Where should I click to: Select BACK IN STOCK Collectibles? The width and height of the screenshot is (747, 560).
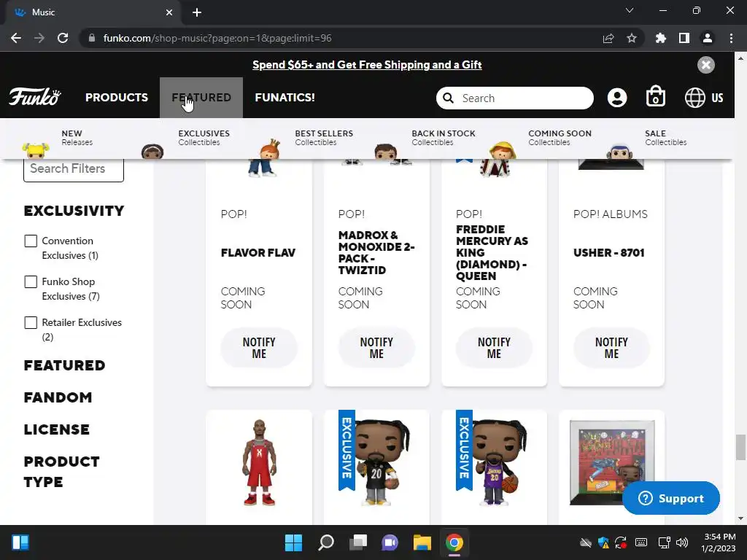click(x=444, y=138)
